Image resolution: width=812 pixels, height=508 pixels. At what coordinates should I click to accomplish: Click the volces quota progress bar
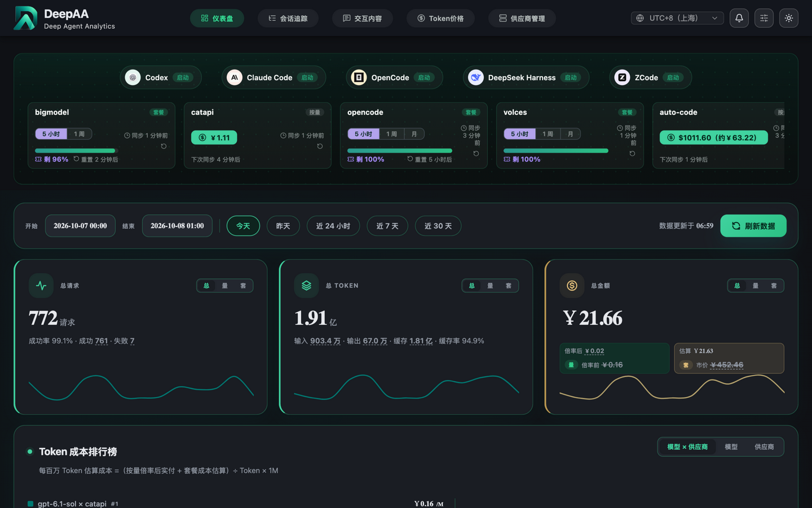point(556,151)
